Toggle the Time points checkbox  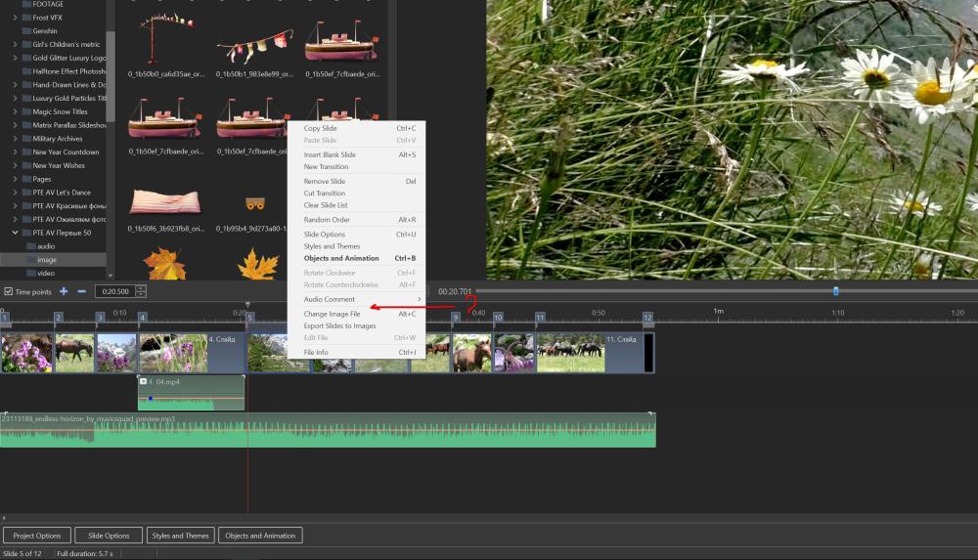9,291
